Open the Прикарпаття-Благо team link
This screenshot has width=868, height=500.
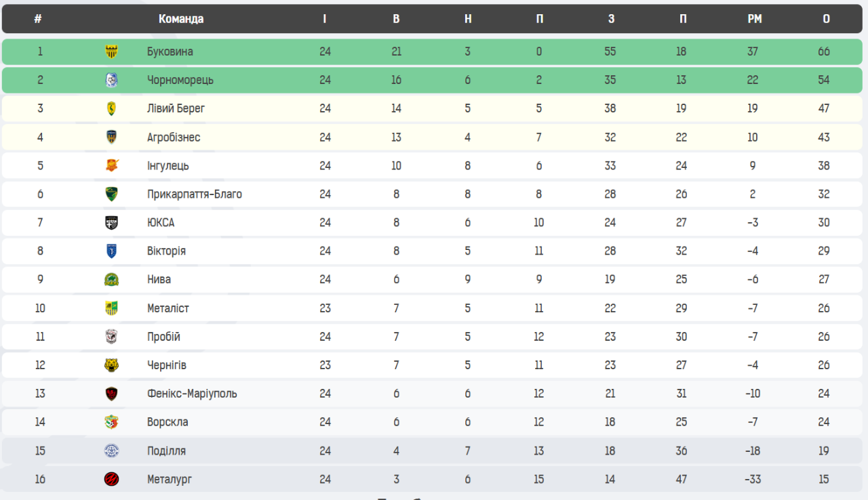click(194, 194)
